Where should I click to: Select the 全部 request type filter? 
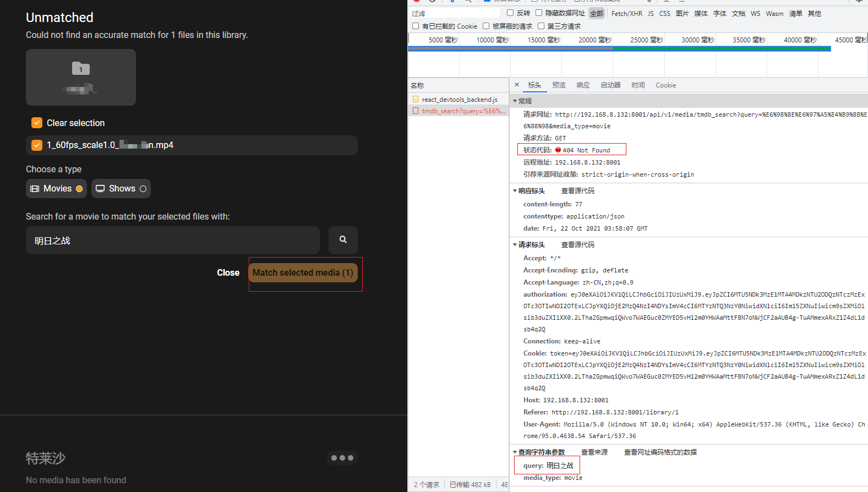pos(597,13)
